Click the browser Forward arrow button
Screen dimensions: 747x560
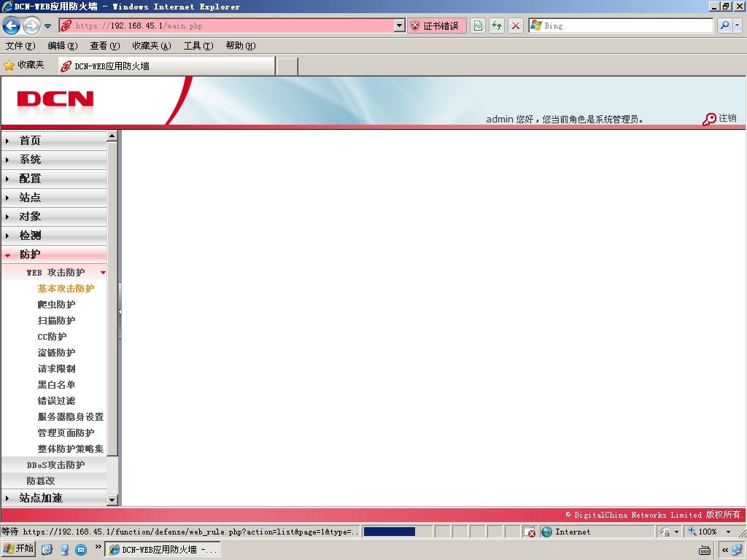pyautogui.click(x=31, y=26)
